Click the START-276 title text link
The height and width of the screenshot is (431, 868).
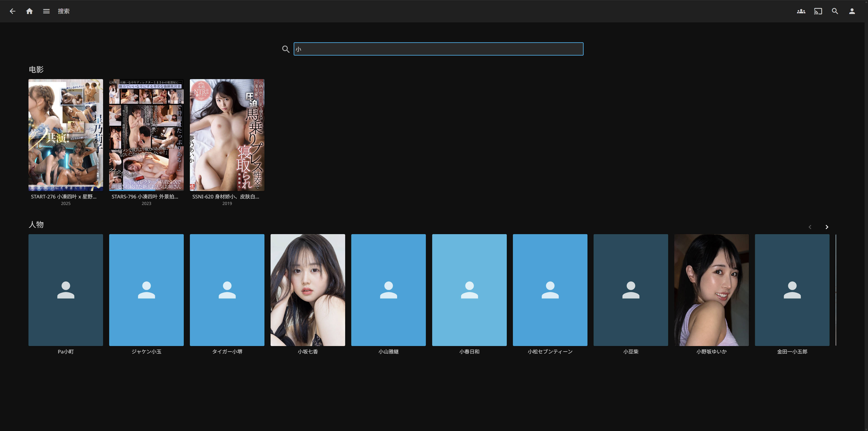(64, 196)
